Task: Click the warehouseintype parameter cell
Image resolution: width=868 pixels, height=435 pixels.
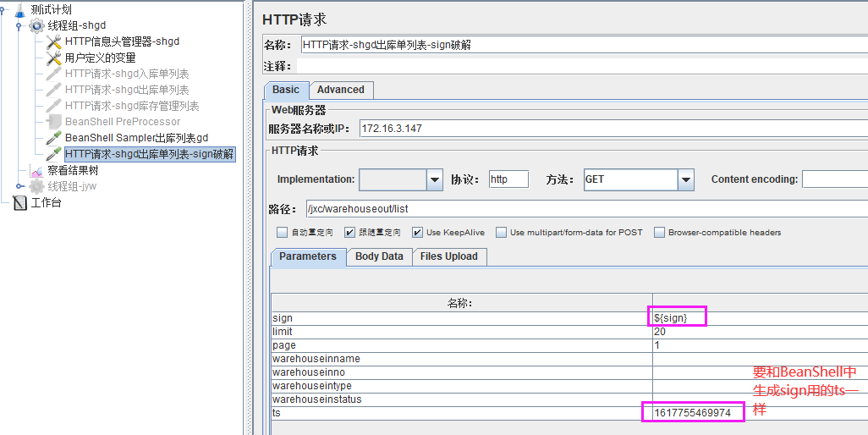Action: (x=462, y=386)
